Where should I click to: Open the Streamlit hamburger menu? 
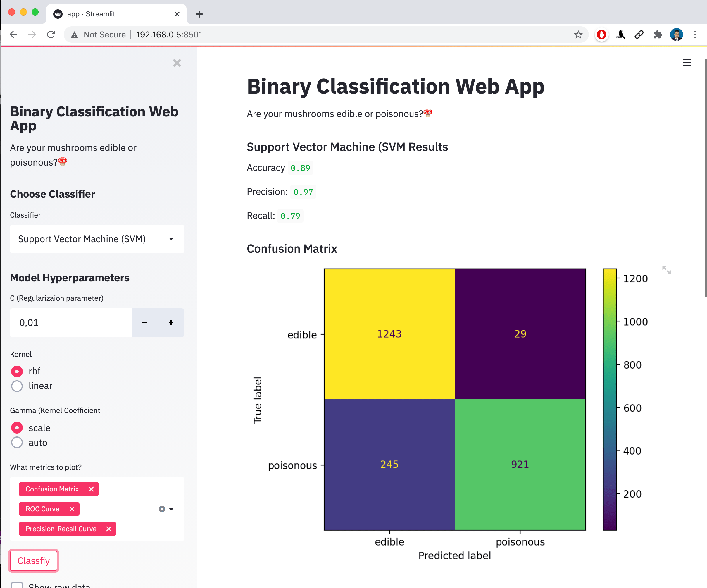pos(687,63)
